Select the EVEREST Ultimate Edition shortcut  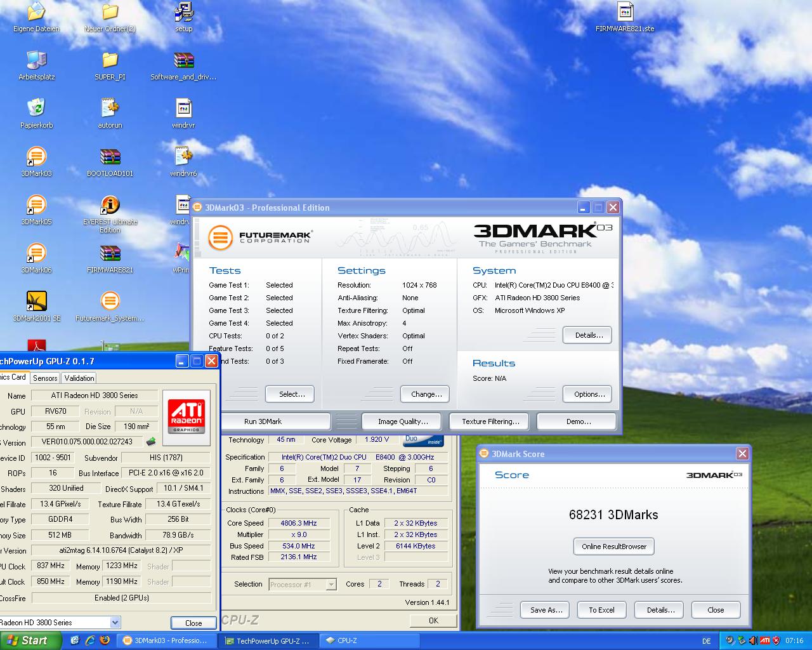point(110,205)
